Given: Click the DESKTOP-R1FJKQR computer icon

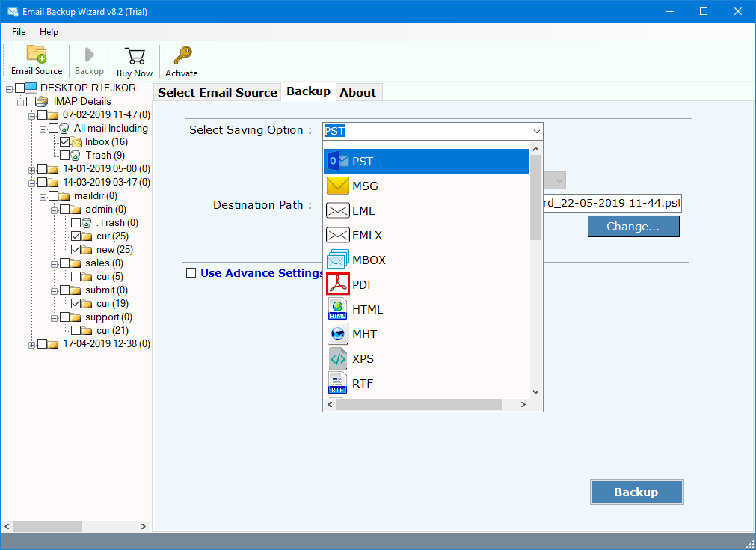Looking at the screenshot, I should point(31,88).
